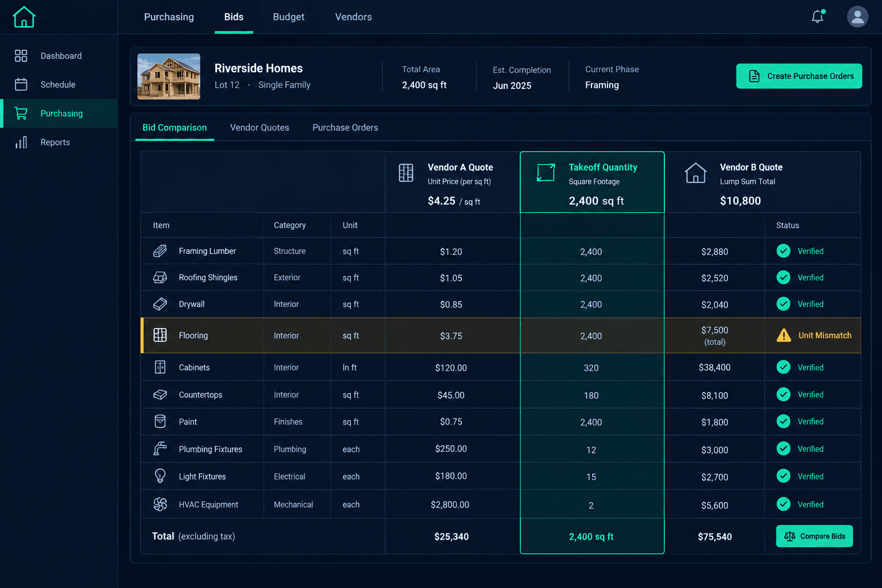This screenshot has height=588, width=882.
Task: Click the Countertops item icon
Action: pos(160,394)
